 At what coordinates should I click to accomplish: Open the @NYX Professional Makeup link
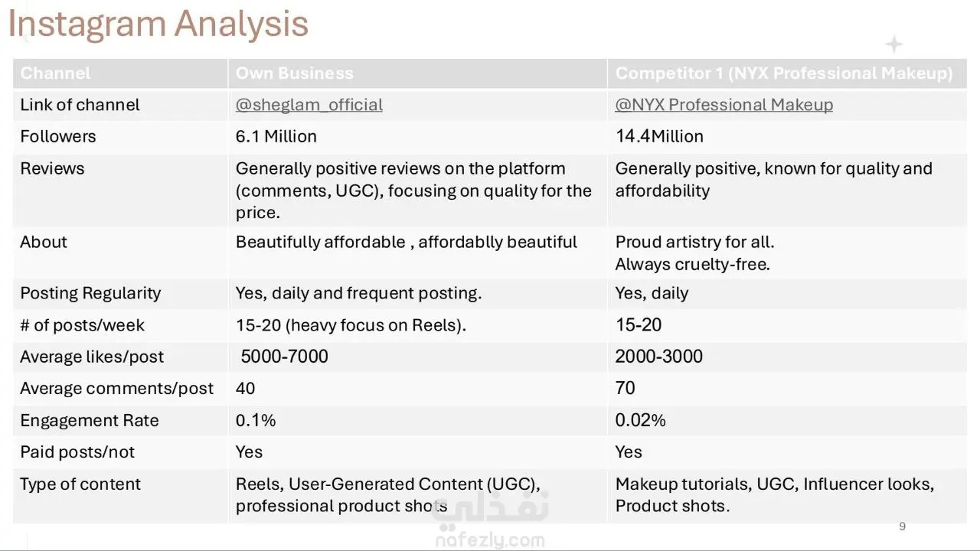(724, 105)
